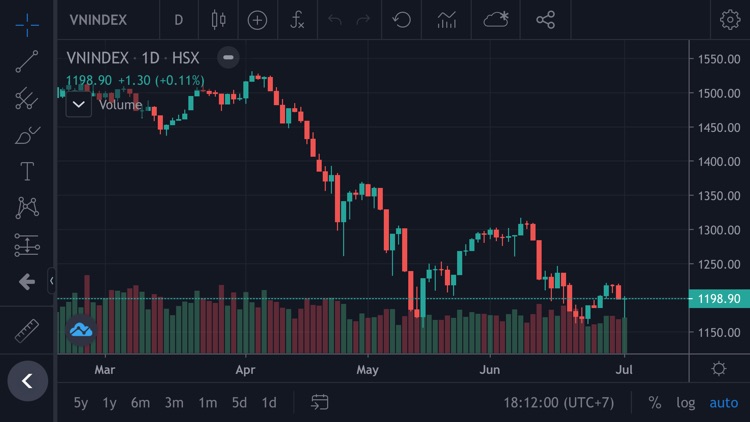Select the text annotation tool
Viewport: 750px width, 422px height.
point(27,171)
